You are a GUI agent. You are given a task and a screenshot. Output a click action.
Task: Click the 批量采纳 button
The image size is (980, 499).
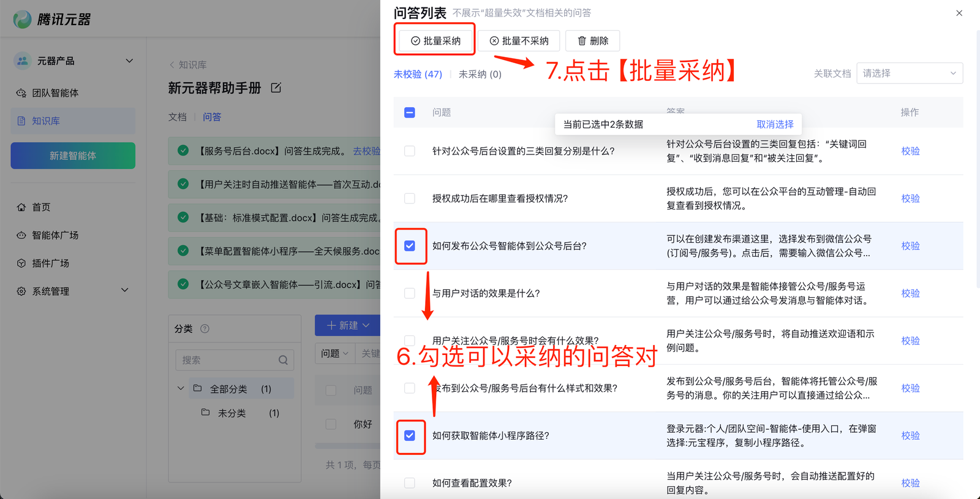coord(435,41)
